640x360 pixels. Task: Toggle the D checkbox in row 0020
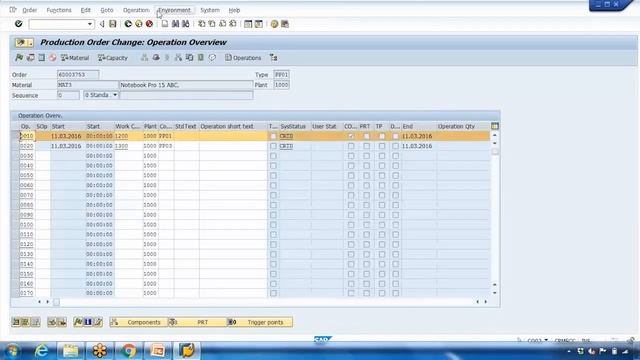(396, 146)
